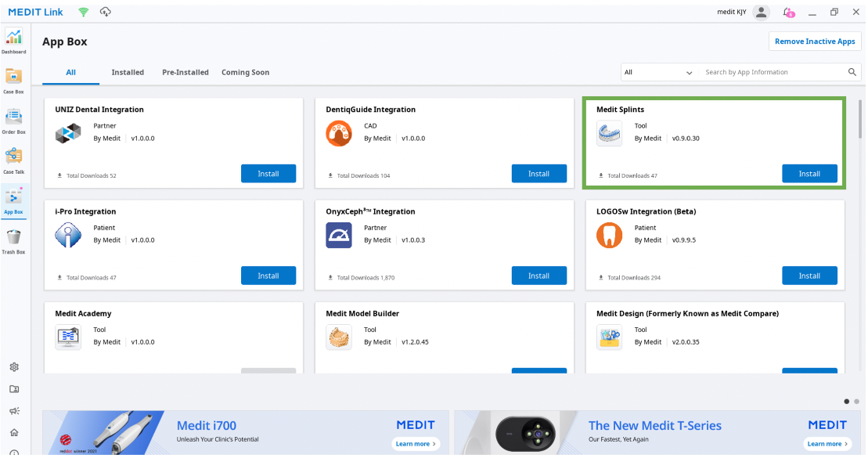Open the Order Box sidebar icon
Viewport: 868px width, 458px height.
13,120
